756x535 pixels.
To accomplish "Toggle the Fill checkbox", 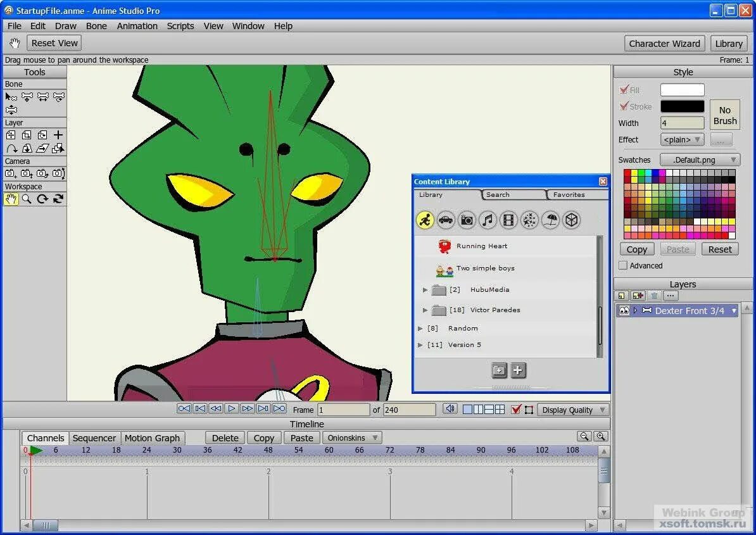I will [624, 90].
